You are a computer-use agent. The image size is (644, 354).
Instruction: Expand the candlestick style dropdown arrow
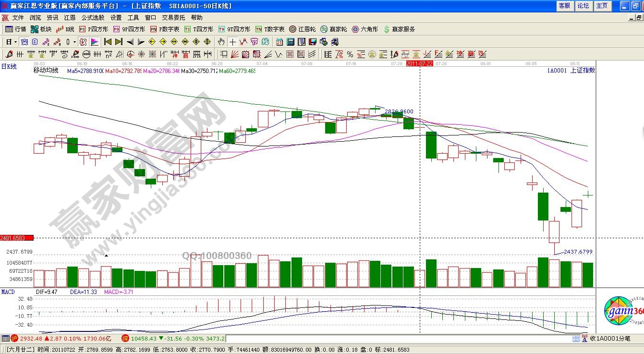click(74, 42)
